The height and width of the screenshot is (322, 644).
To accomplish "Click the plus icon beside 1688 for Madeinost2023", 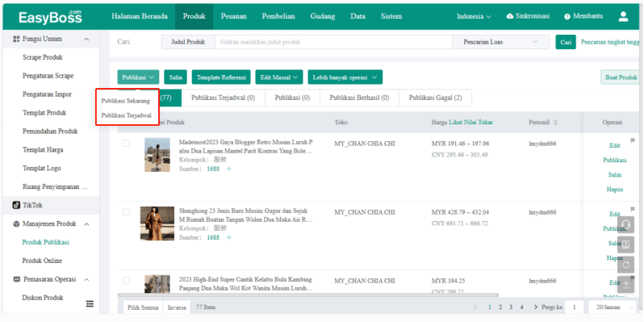I will 228,169.
